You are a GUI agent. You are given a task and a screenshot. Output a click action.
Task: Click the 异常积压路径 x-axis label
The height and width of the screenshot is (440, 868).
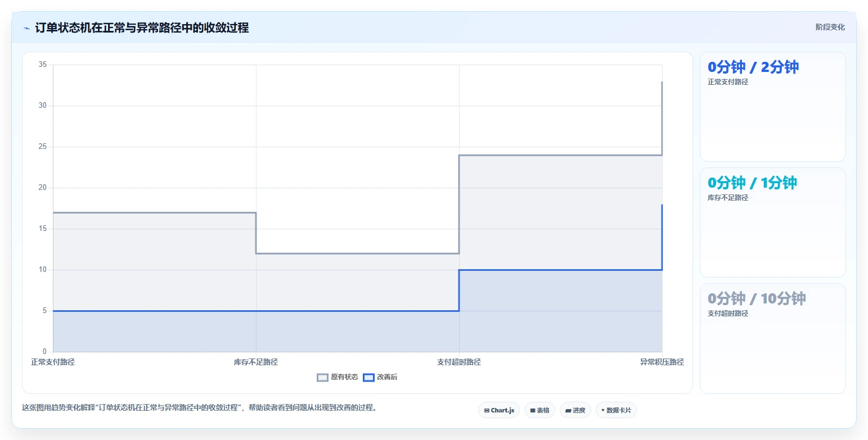click(x=662, y=362)
